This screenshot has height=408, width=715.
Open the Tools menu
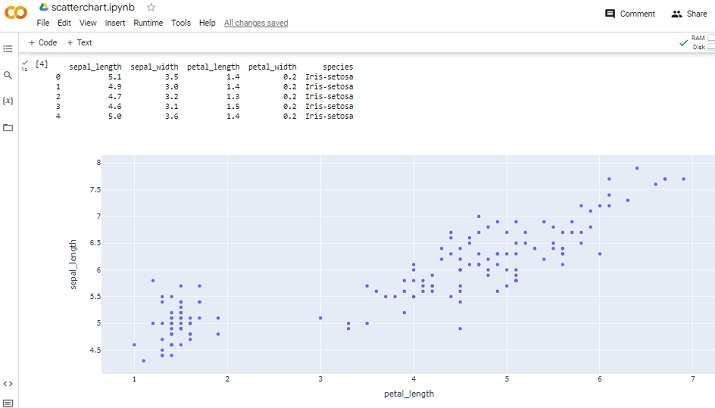point(181,23)
